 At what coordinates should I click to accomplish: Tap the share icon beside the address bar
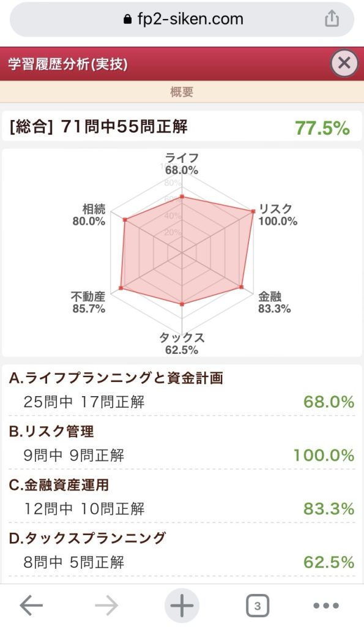pos(331,18)
